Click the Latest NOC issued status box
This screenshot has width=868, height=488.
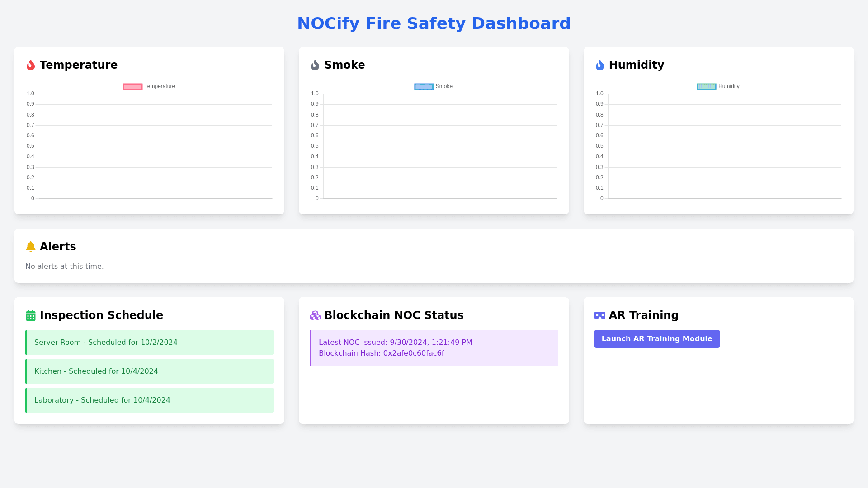click(434, 348)
